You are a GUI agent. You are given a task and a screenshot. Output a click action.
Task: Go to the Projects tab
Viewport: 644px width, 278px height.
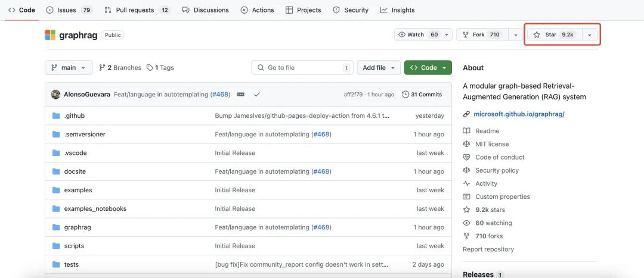[x=304, y=10]
